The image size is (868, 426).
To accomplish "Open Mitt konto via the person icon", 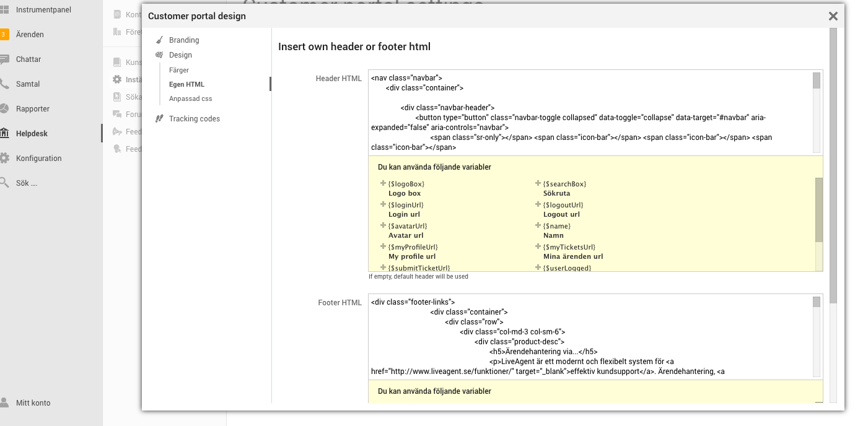I will pos(4,403).
